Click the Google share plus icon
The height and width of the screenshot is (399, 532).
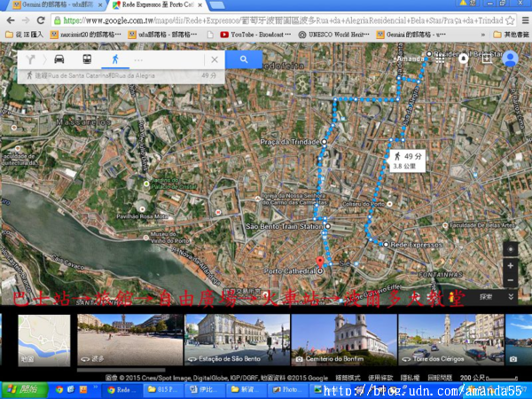(487, 59)
